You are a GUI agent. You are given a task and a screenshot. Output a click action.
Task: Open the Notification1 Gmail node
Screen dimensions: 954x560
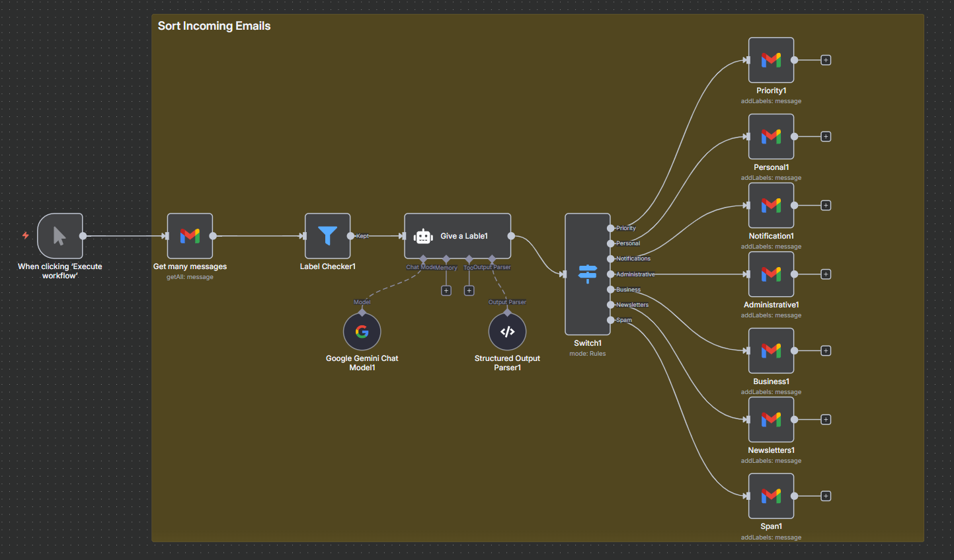point(771,206)
